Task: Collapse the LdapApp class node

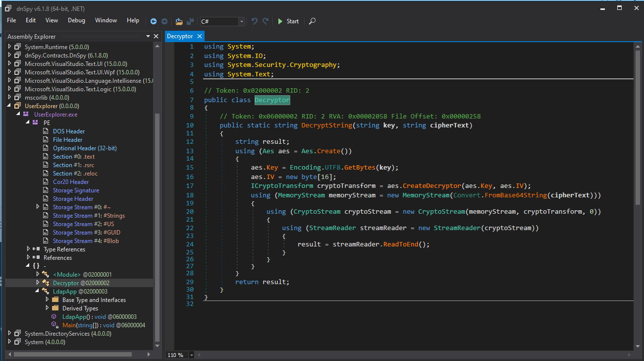Action: click(38, 291)
